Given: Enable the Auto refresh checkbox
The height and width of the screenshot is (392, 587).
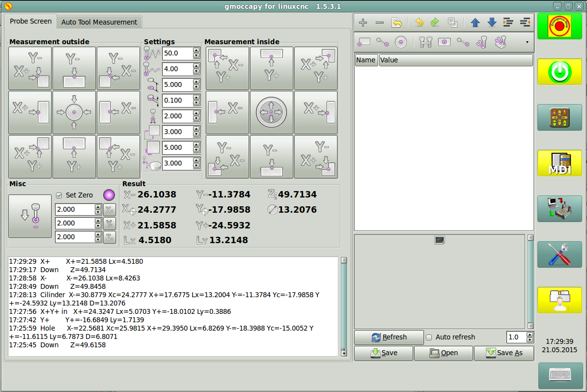Looking at the screenshot, I should click(429, 337).
